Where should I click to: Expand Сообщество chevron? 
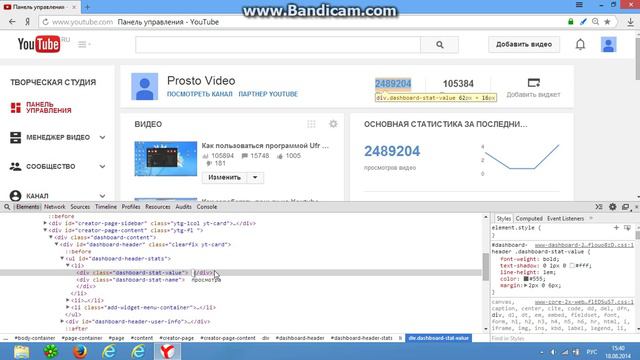point(102,167)
